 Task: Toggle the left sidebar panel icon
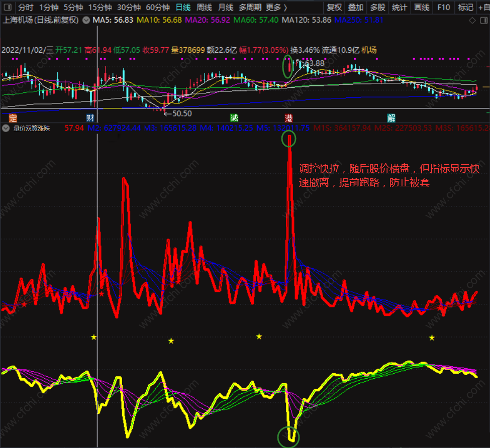tap(8, 7)
